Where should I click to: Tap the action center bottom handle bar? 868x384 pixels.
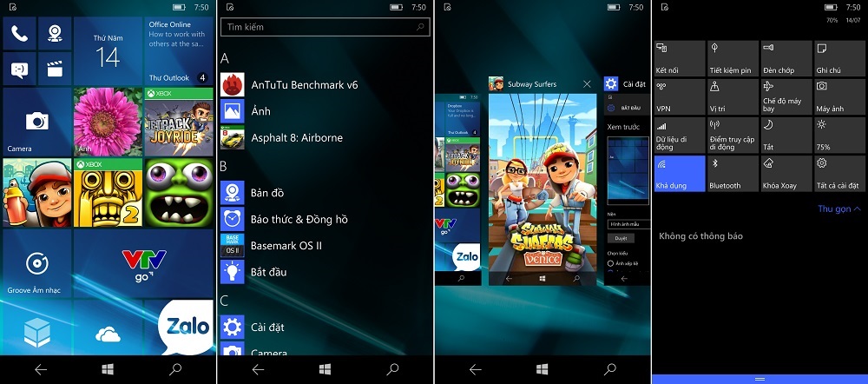tap(760, 379)
